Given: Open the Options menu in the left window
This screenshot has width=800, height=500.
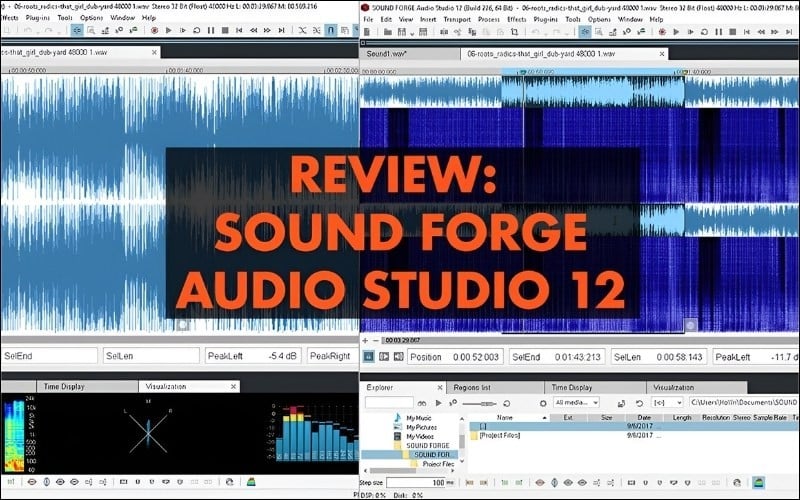Looking at the screenshot, I should (91, 18).
